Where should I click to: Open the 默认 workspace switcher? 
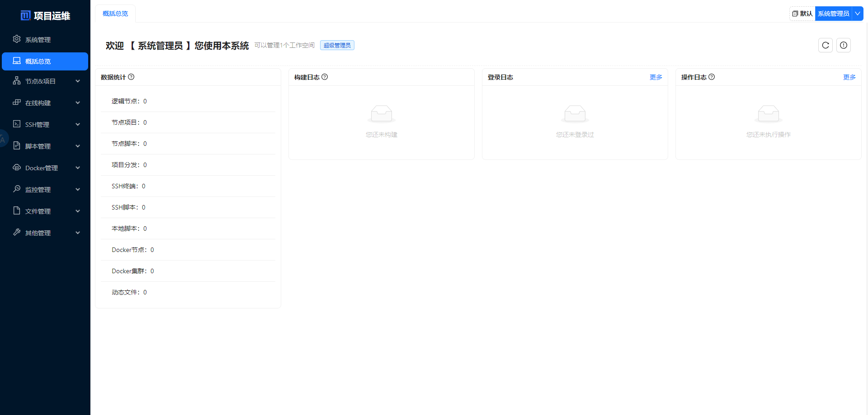(x=802, y=14)
